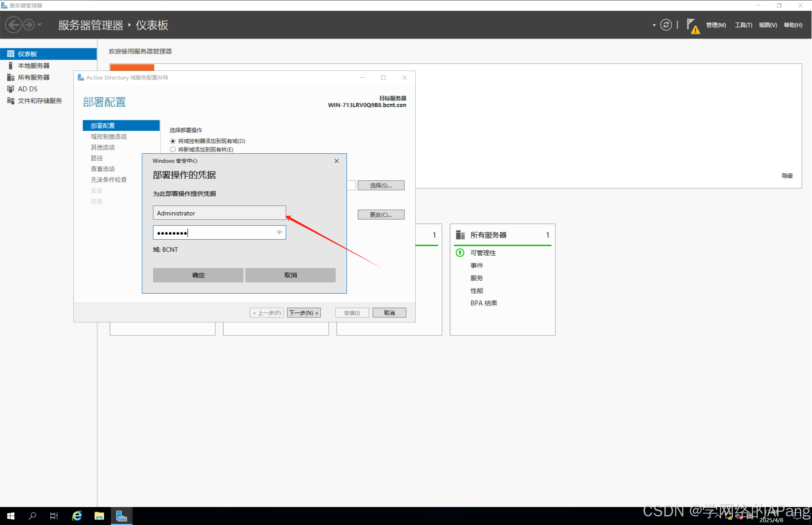Screen dimensions: 812x525
Task: Reveal password with eye icon
Action: pyautogui.click(x=279, y=232)
